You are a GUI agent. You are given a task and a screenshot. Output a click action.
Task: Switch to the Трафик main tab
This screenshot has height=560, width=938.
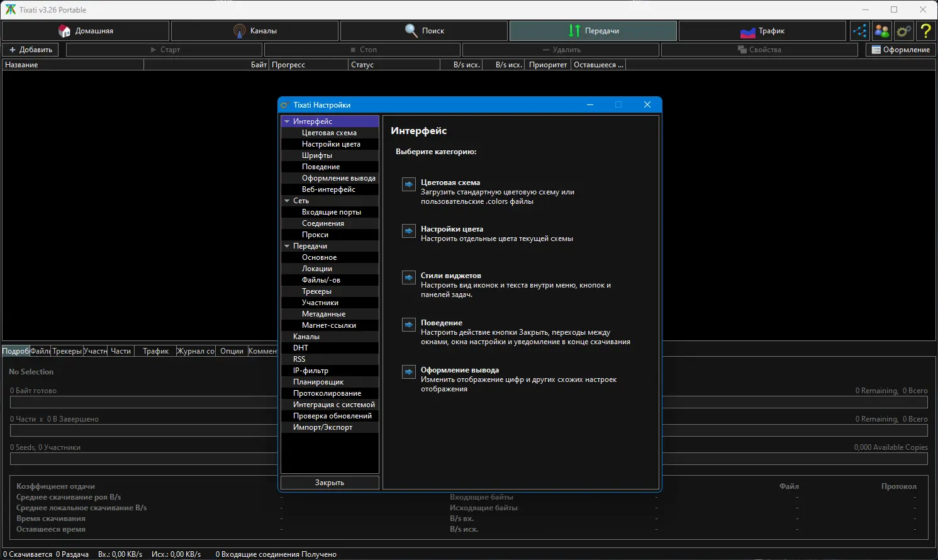[x=762, y=31]
